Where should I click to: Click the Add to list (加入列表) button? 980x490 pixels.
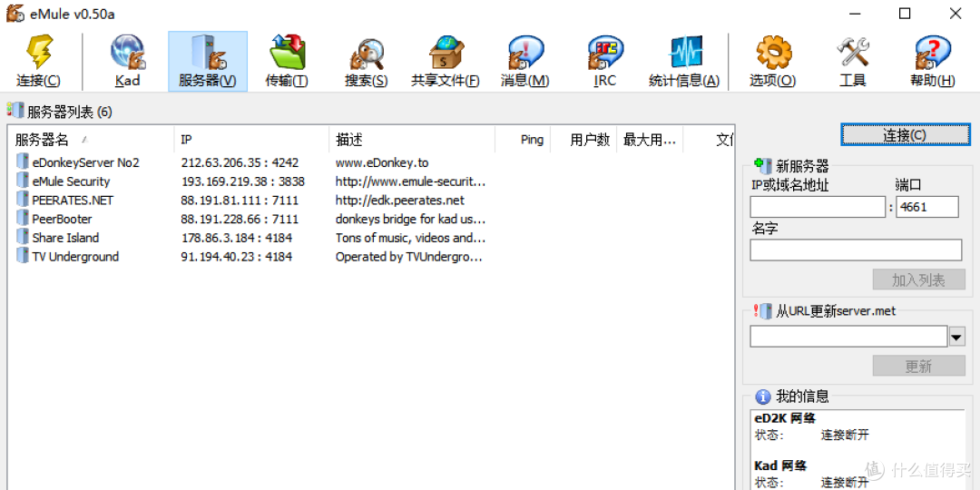pos(918,280)
